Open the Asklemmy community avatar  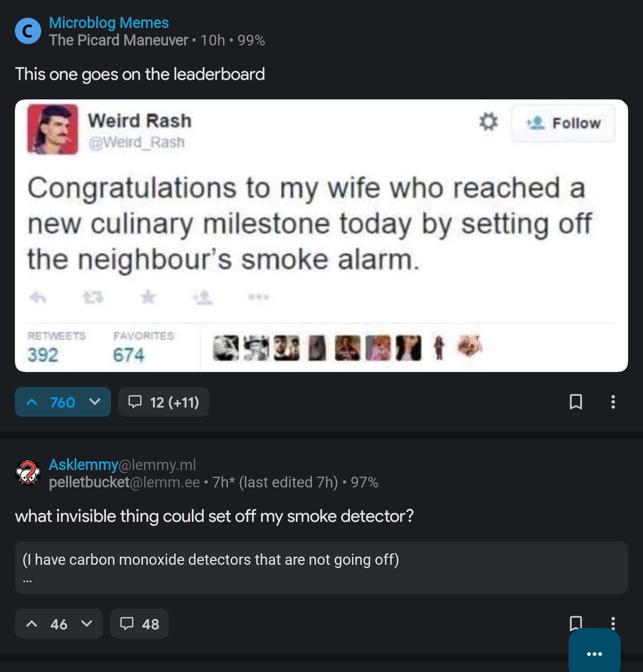click(28, 473)
